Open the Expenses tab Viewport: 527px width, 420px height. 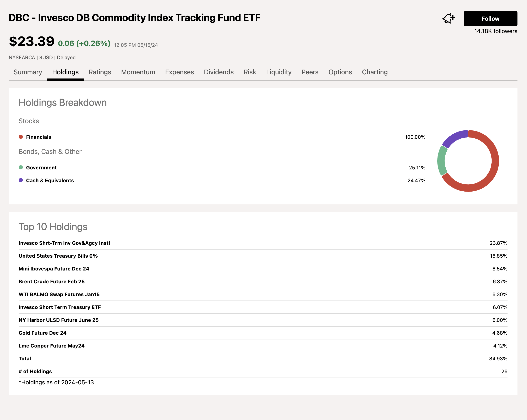(179, 72)
